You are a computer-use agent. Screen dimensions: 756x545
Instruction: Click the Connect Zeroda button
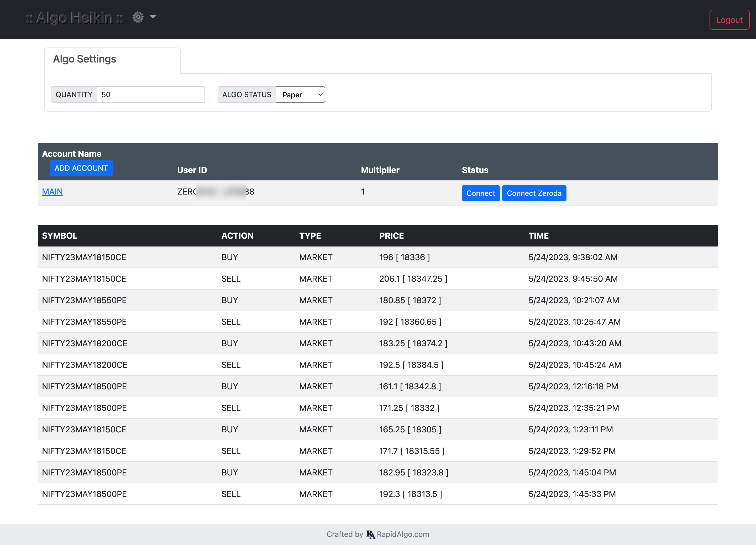click(x=534, y=193)
